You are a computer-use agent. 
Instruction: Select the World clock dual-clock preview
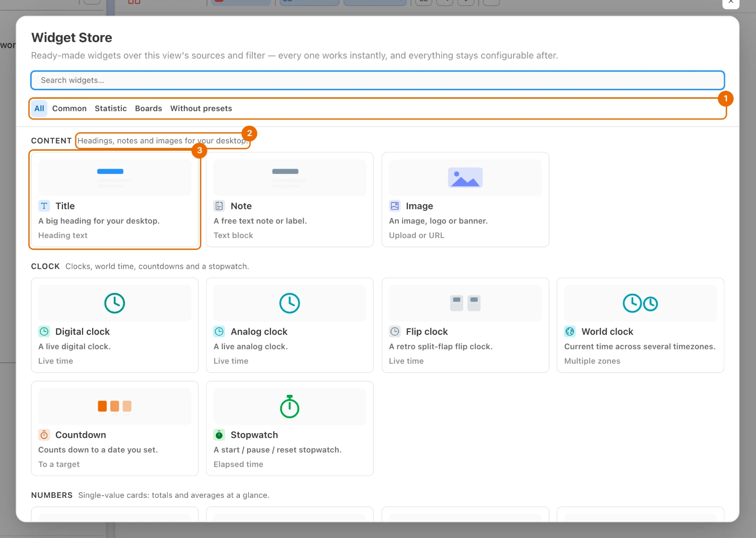(640, 303)
